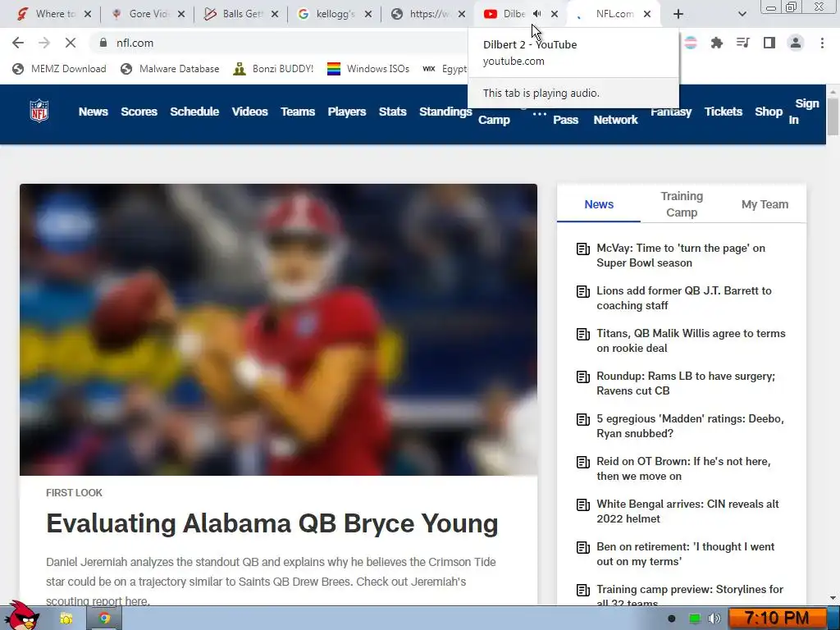Close the Dilbert YouTube tab
Screen dimensions: 840x630
[x=555, y=14]
